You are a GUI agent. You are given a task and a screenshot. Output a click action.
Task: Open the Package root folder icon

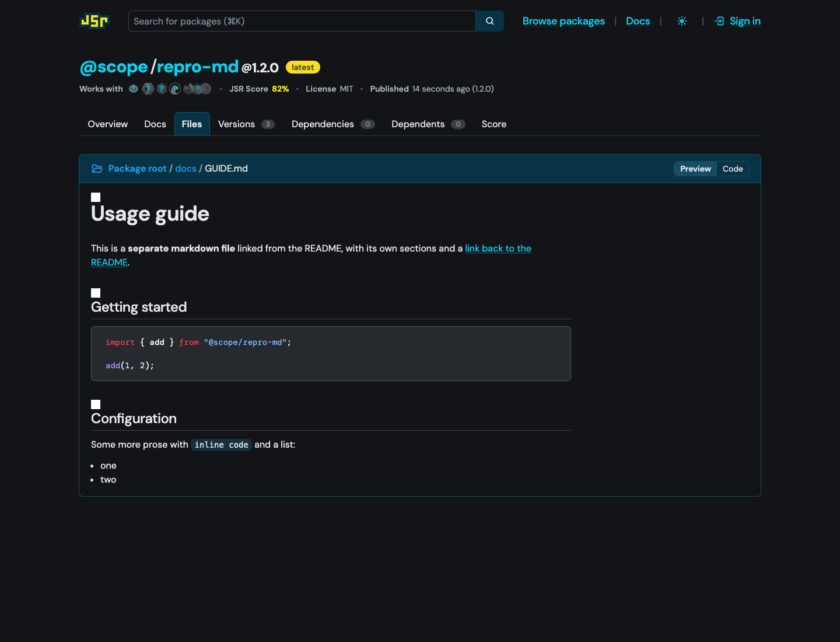point(97,169)
